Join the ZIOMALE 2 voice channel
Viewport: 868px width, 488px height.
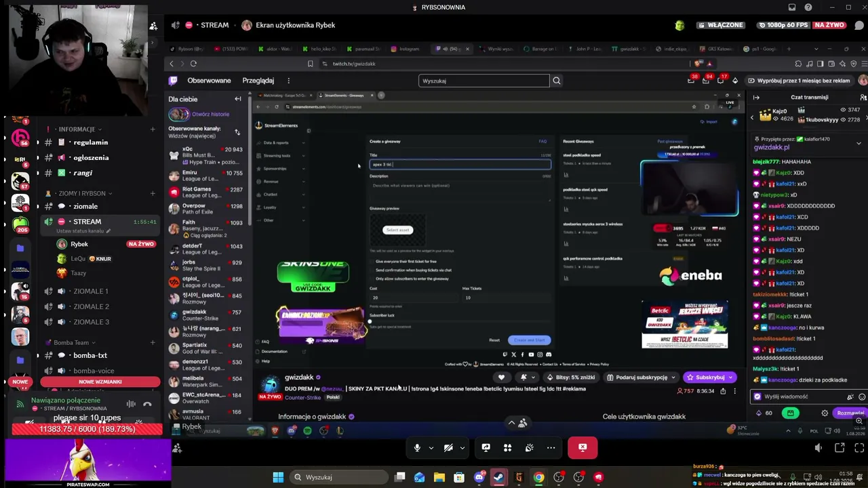pos(91,306)
